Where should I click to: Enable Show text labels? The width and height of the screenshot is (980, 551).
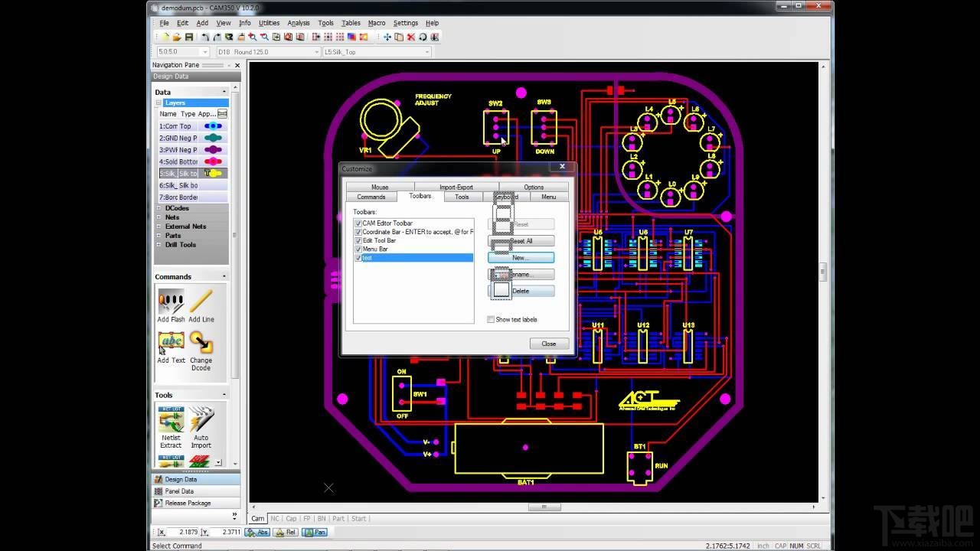coord(491,319)
